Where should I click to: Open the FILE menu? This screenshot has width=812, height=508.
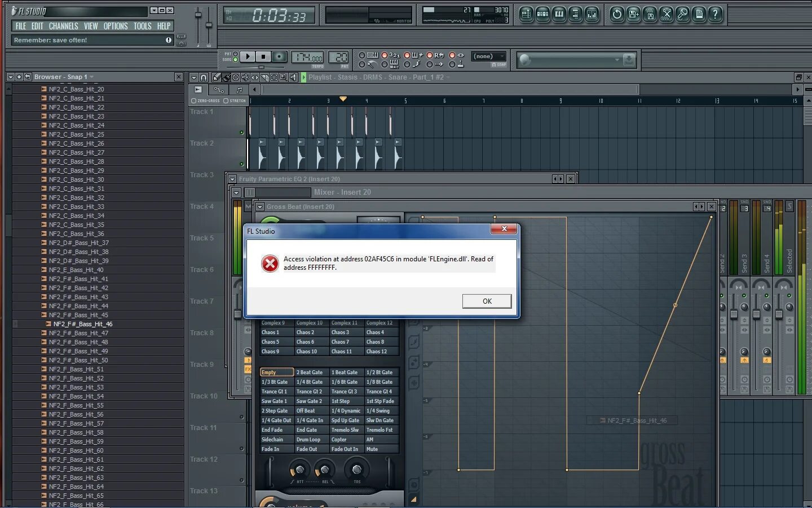tap(21, 26)
